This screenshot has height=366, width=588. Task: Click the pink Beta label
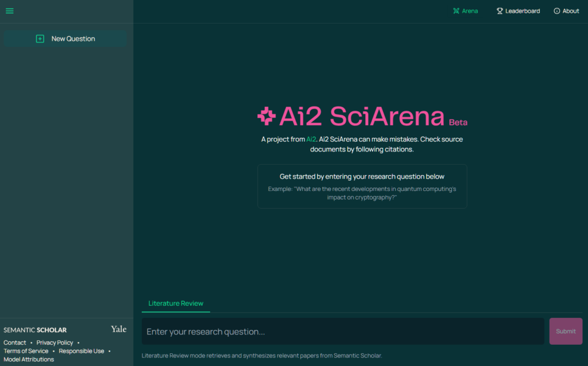coord(458,123)
